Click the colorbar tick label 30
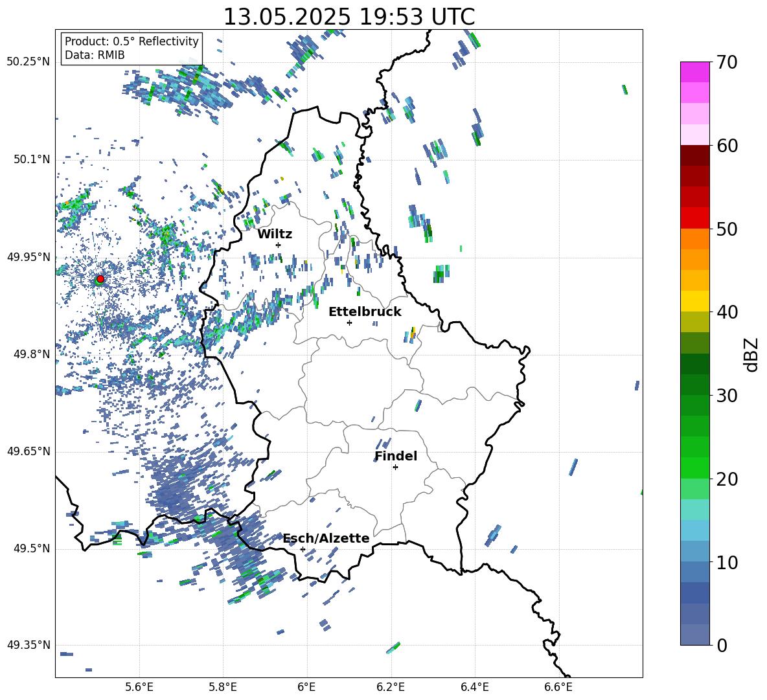The height and width of the screenshot is (700, 767). click(727, 395)
